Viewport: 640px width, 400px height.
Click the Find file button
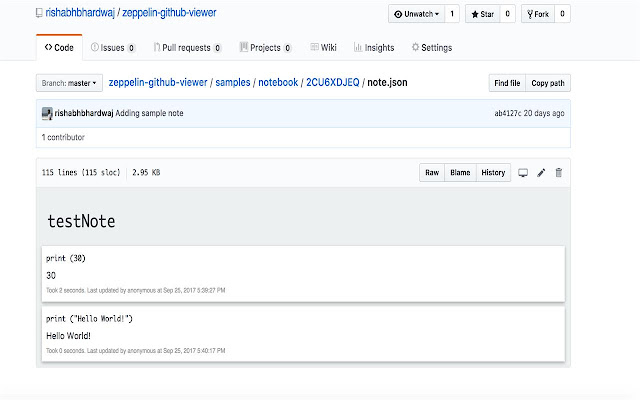click(507, 83)
